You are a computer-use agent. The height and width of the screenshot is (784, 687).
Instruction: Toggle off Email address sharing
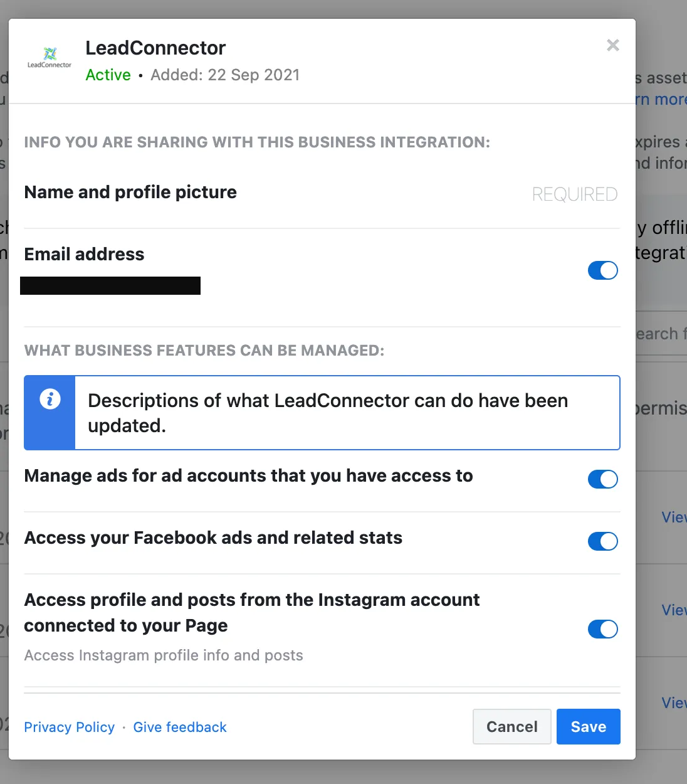603,270
